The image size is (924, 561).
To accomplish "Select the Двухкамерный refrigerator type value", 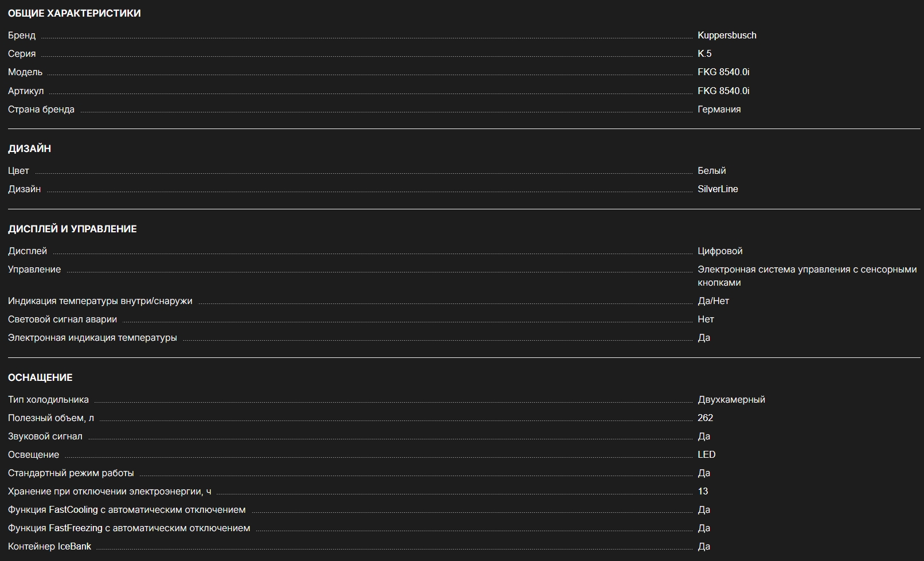I will (731, 400).
